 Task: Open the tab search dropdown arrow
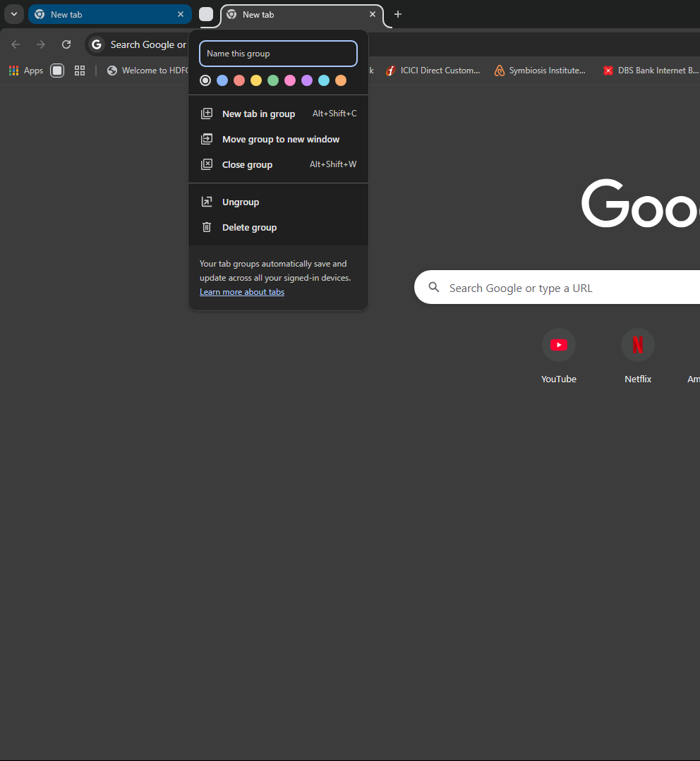click(14, 14)
